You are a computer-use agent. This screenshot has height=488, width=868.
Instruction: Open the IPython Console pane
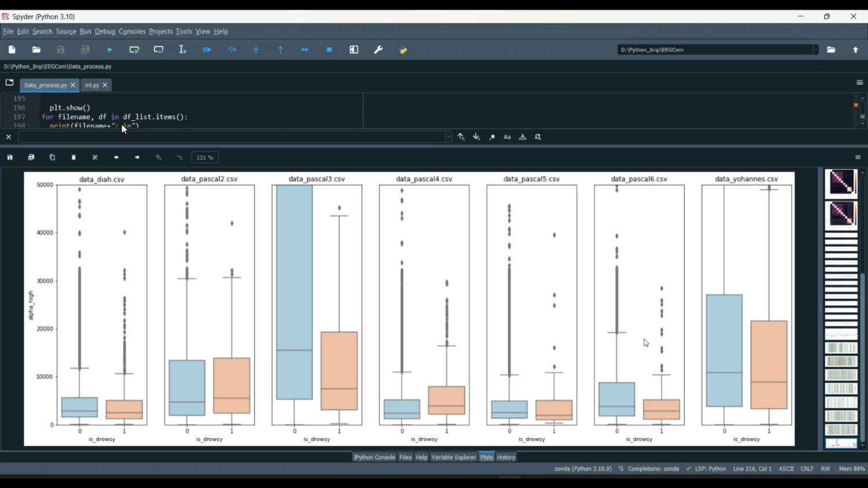(374, 457)
